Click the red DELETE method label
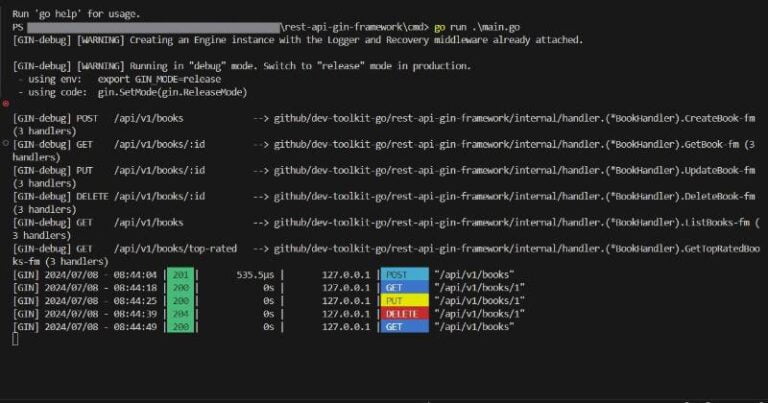 pos(405,314)
